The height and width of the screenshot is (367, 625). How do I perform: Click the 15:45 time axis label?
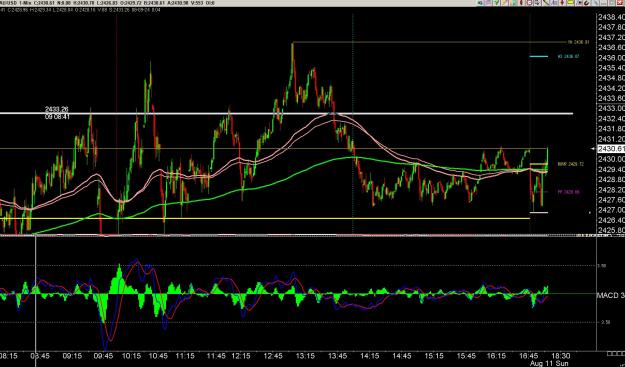pyautogui.click(x=466, y=356)
